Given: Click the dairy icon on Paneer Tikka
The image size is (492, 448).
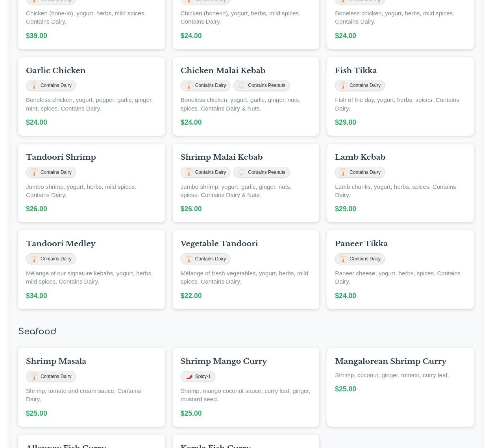Looking at the screenshot, I should point(343,259).
